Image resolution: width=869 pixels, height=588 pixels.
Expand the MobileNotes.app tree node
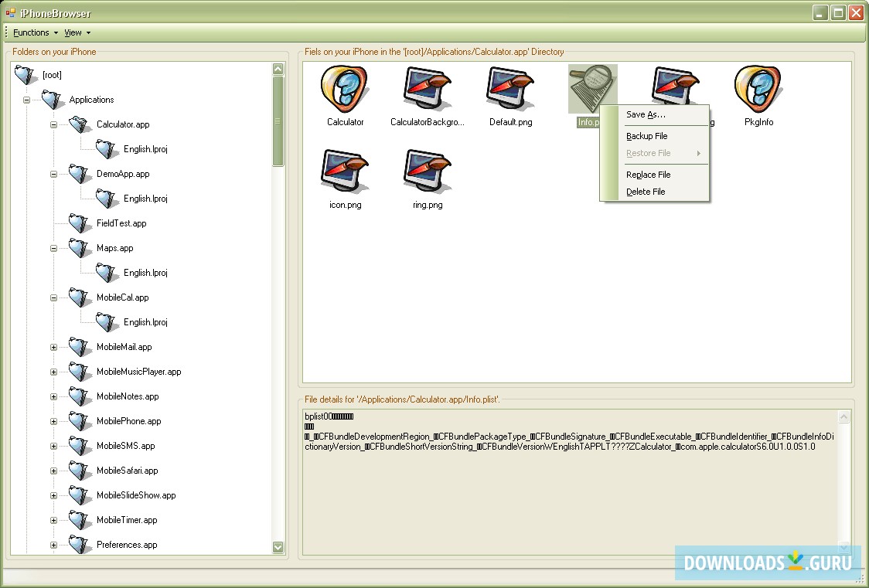(54, 396)
